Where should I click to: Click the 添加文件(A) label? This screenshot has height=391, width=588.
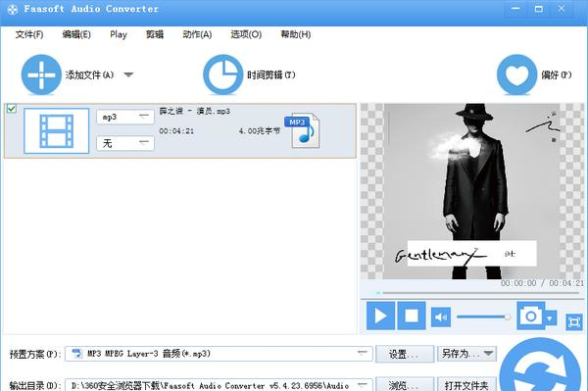point(89,75)
